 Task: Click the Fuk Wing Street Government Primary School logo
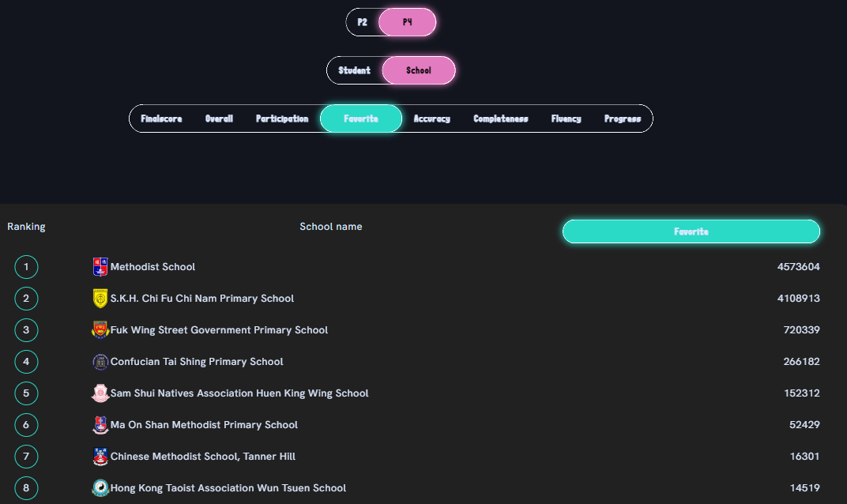(100, 330)
